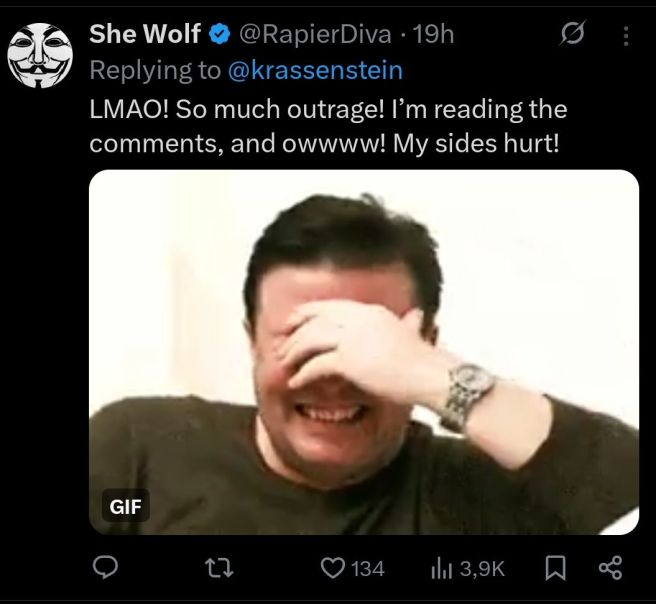Open the @RapierDiva handle link

[312, 35]
